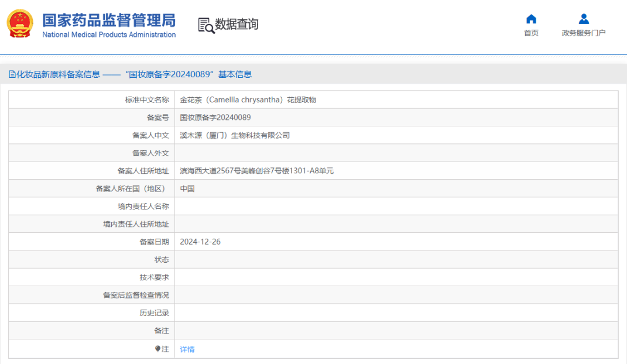The image size is (627, 364).
Task: Click National Medical Products Administration text
Action: point(109,35)
